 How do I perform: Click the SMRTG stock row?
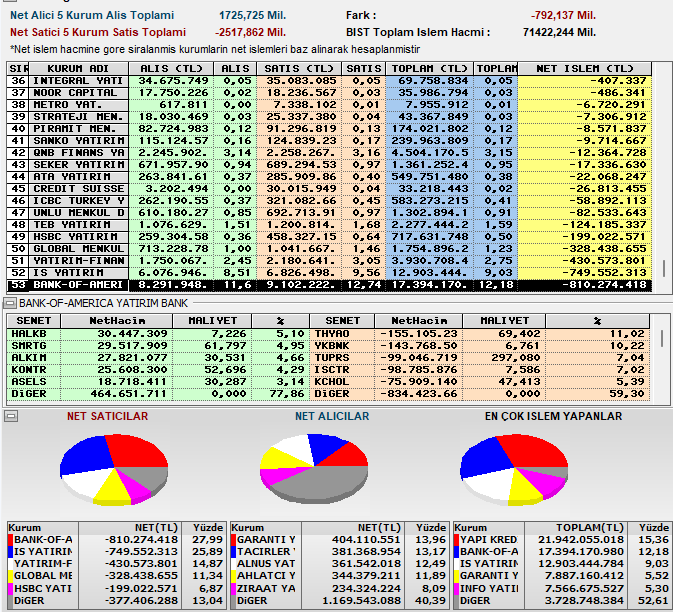click(x=158, y=346)
